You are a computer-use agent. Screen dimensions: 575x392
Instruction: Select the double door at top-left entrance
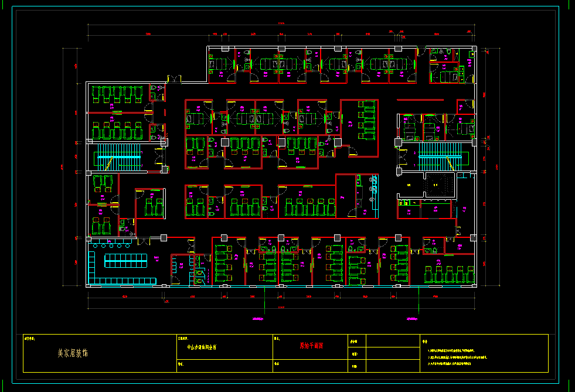coord(174,79)
